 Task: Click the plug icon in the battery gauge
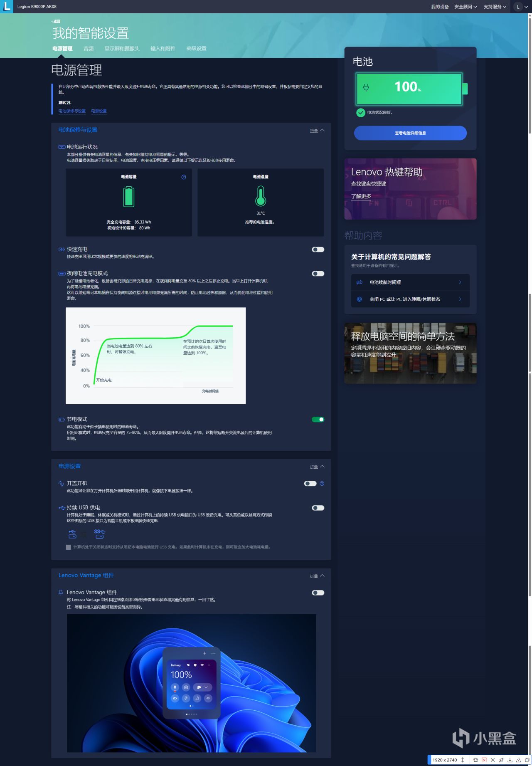coord(366,87)
